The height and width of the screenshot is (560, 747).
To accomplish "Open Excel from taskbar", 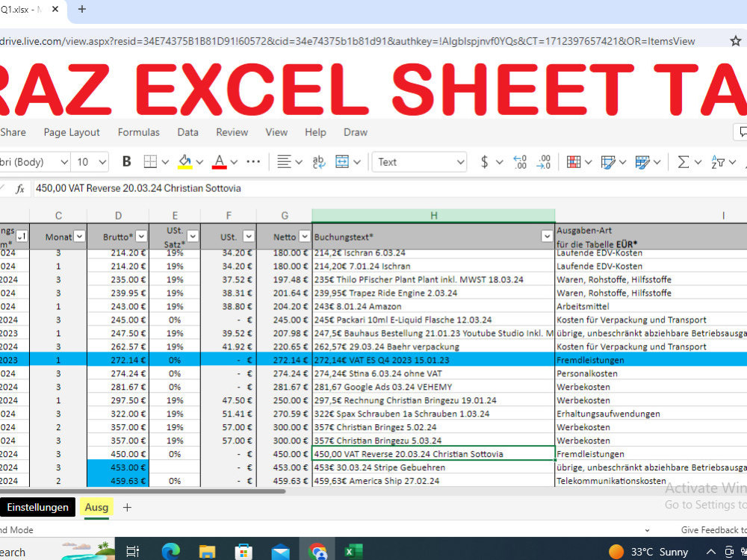I will click(x=353, y=552).
